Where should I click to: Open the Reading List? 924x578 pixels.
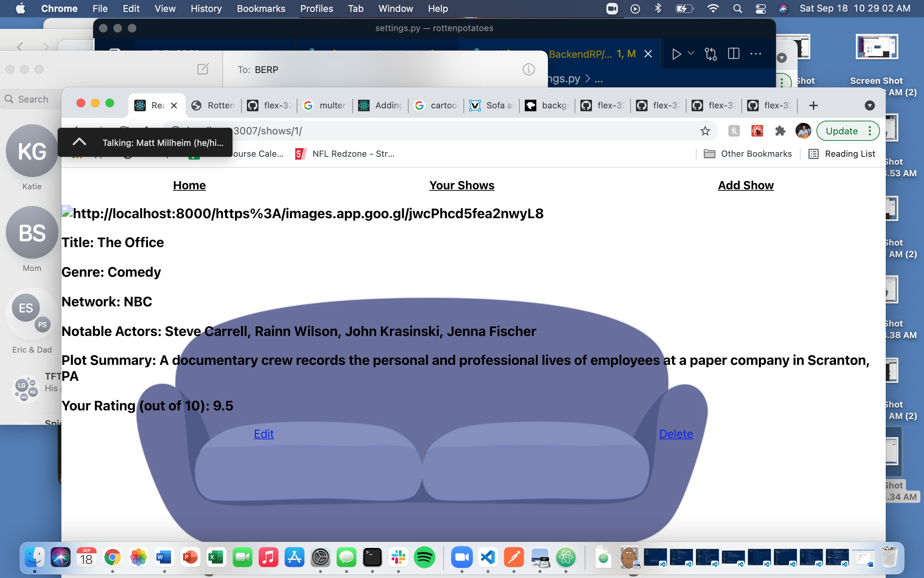(842, 154)
